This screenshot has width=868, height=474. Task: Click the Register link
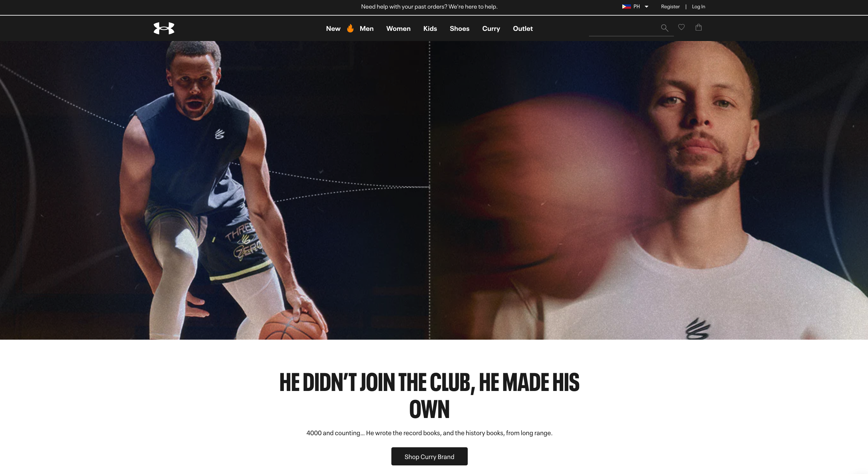[x=670, y=7]
